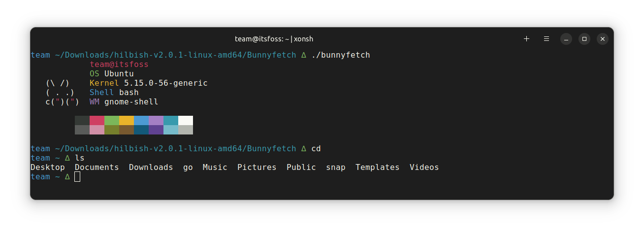Click the white swatch in top color row

pos(186,121)
